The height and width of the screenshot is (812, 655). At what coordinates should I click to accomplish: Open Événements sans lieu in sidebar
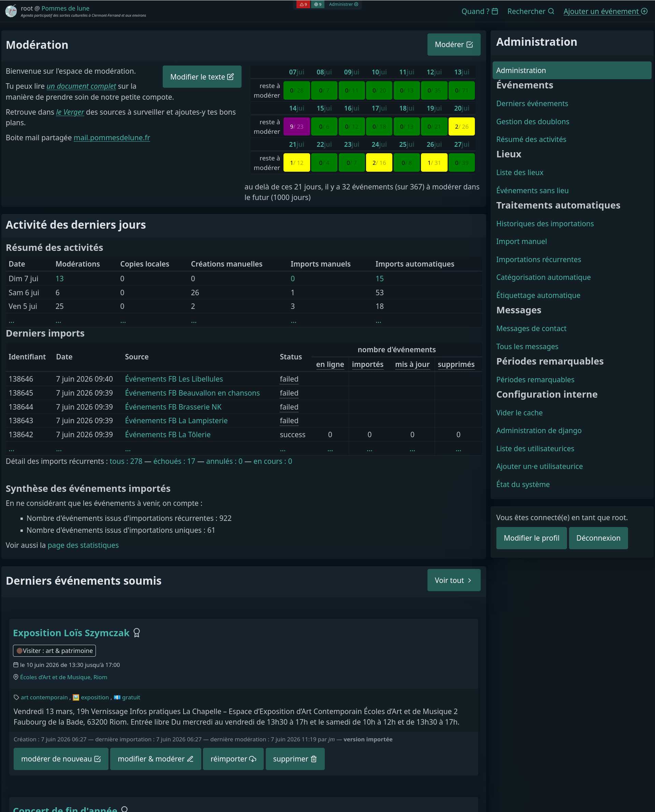tap(532, 191)
